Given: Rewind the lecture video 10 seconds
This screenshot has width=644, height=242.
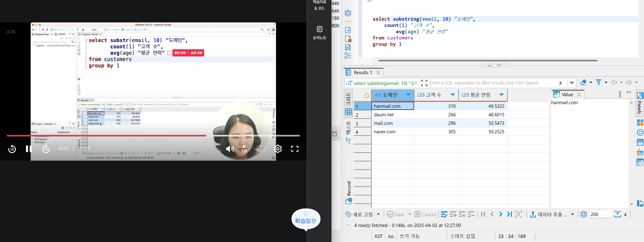Looking at the screenshot, I should point(12,149).
